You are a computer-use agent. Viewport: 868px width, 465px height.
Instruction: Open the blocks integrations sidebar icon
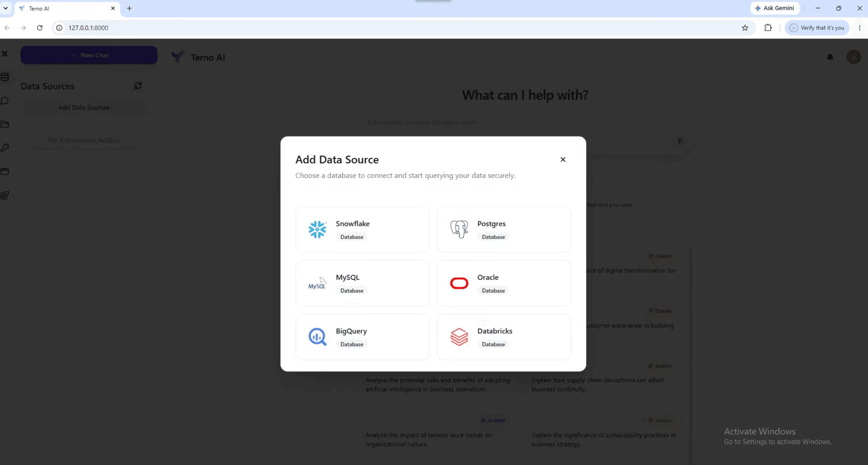(x=5, y=195)
